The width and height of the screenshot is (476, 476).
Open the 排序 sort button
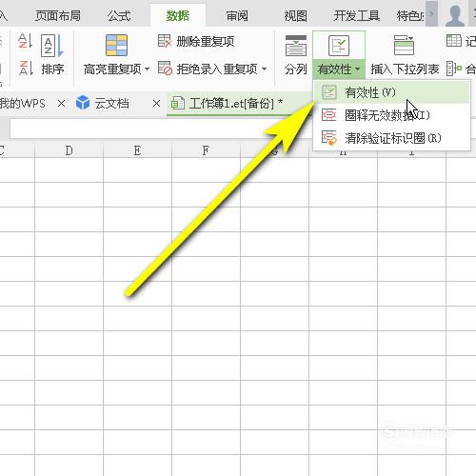52,54
